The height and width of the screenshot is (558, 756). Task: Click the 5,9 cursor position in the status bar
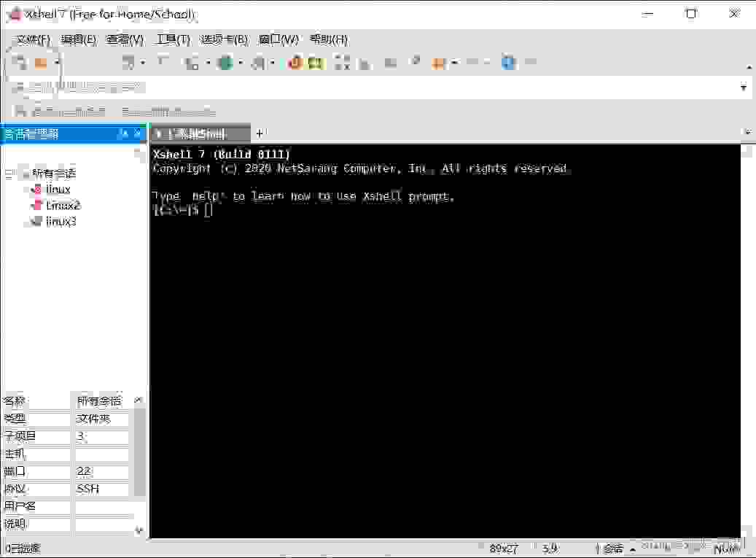550,549
